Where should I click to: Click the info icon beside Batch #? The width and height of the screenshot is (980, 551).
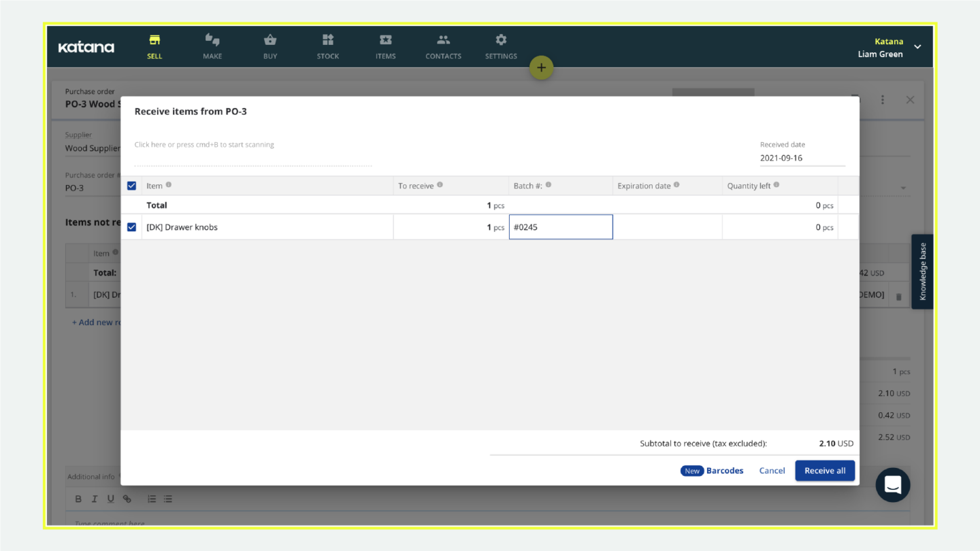[549, 185]
